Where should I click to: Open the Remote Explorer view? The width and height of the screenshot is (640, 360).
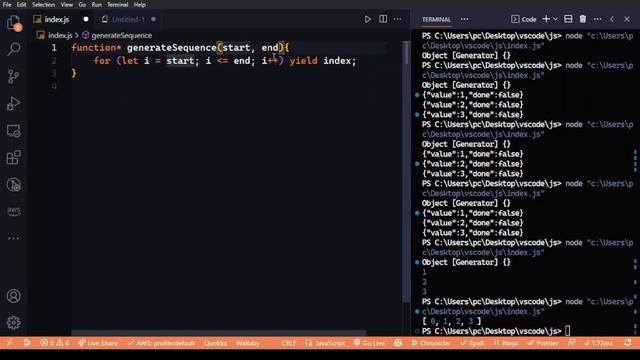point(13,131)
